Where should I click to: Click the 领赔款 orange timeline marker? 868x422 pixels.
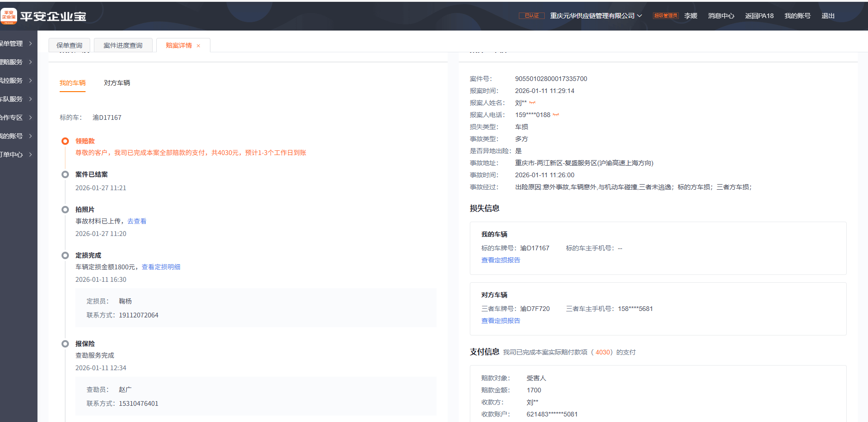(65, 141)
